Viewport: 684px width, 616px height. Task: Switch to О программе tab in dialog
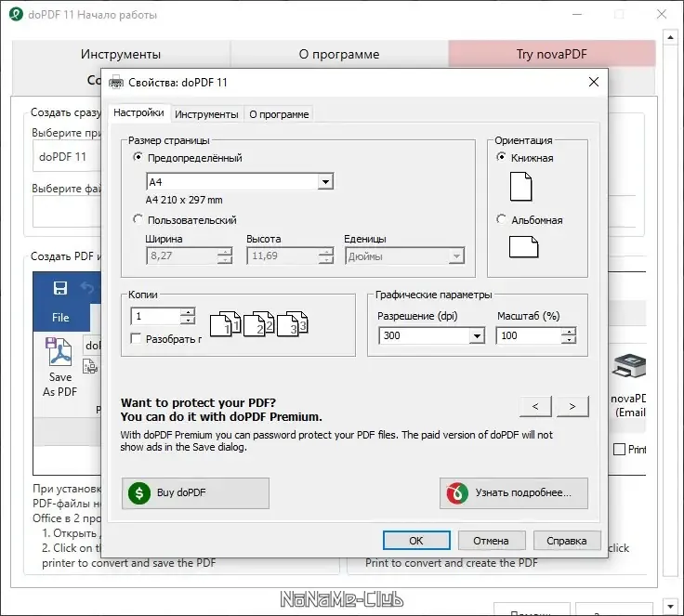point(279,114)
